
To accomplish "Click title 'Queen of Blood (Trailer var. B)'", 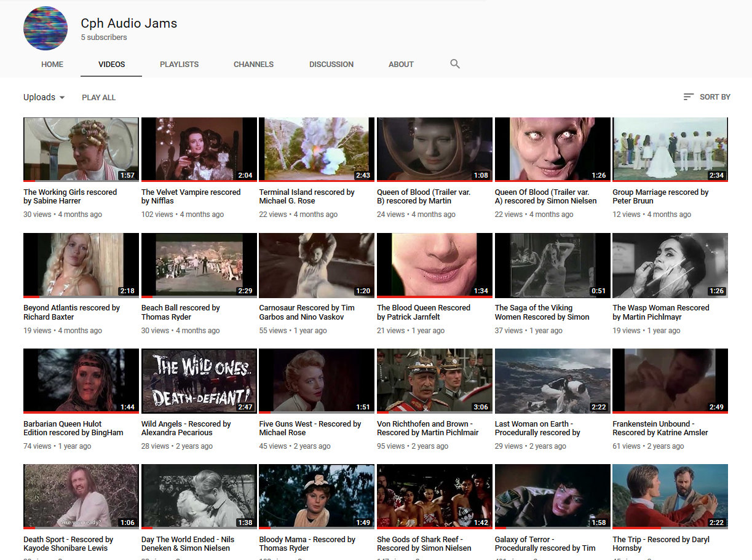I will click(424, 197).
